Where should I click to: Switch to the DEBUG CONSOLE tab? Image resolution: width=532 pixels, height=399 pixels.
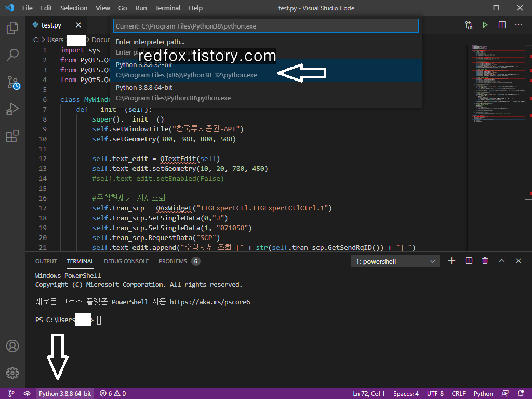pyautogui.click(x=126, y=262)
